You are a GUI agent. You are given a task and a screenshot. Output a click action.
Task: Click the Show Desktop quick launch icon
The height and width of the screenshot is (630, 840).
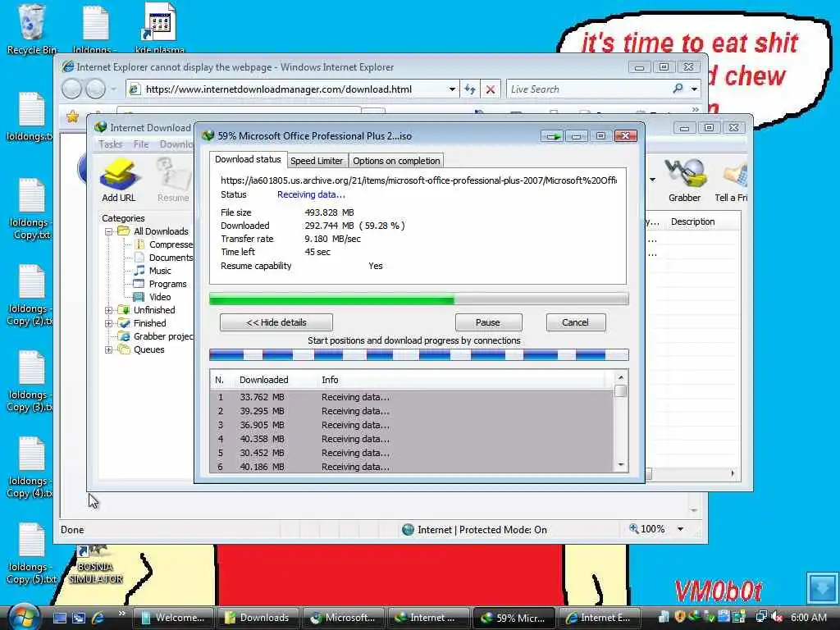(x=60, y=618)
